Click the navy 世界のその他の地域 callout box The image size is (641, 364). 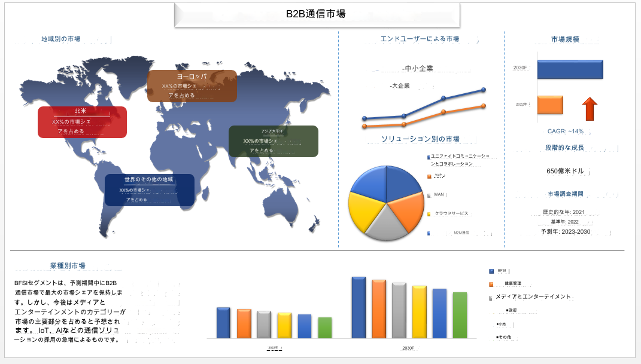pyautogui.click(x=150, y=189)
